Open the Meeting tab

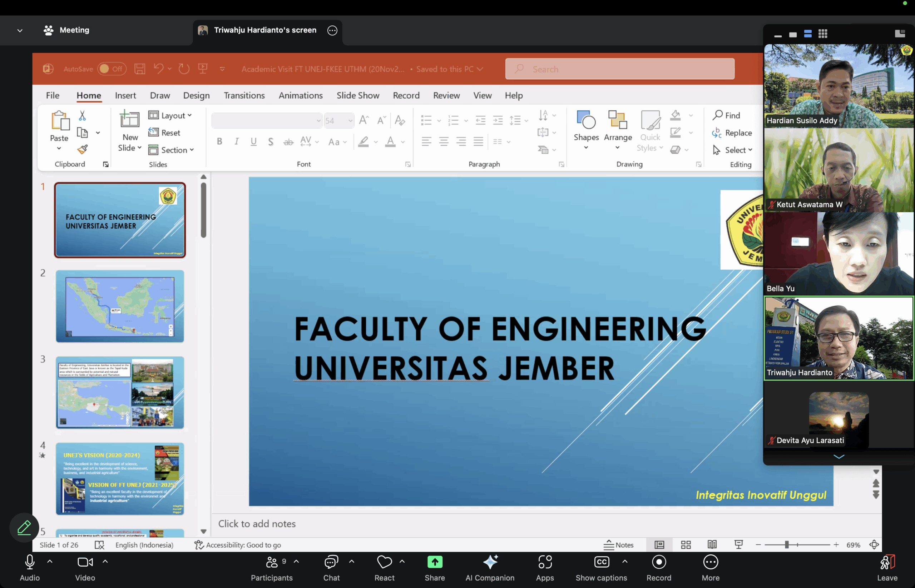(67, 30)
